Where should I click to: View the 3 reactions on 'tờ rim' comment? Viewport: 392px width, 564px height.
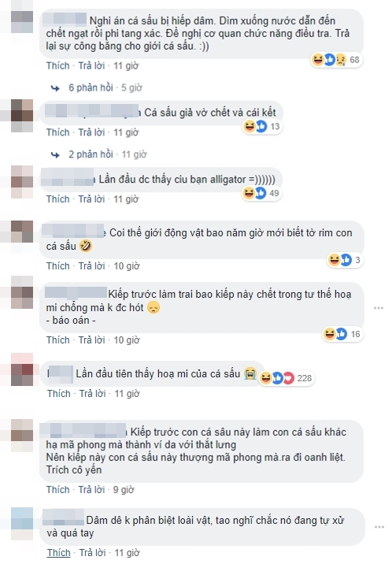(345, 260)
